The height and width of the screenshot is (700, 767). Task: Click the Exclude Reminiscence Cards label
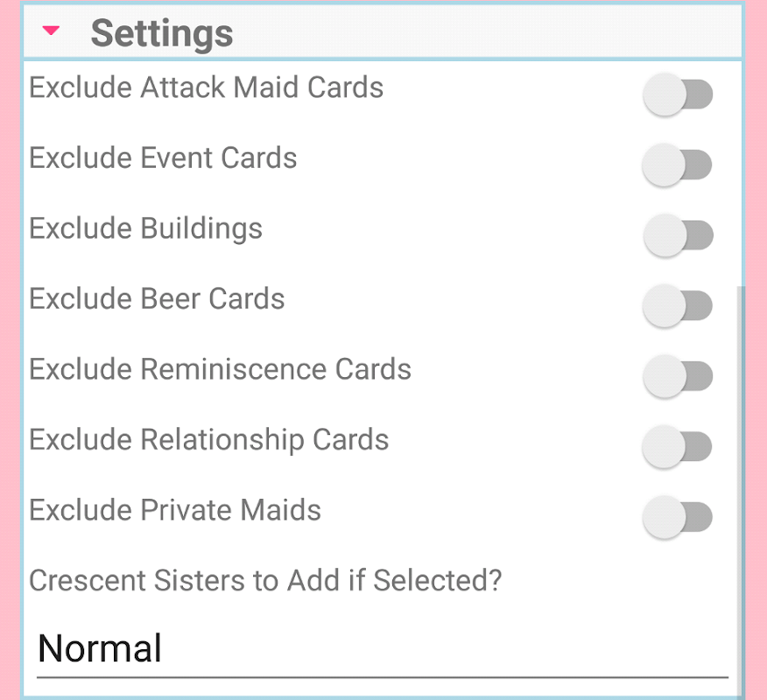(x=220, y=369)
